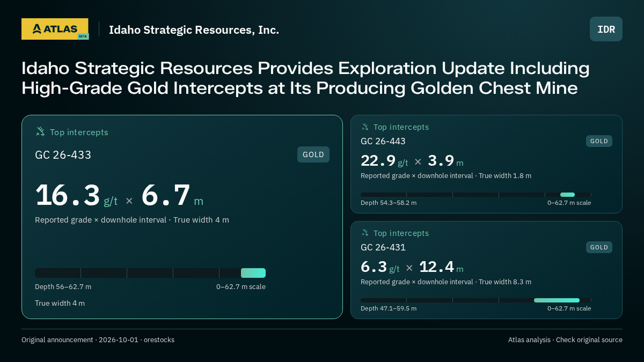Click the Idaho Strategic Resources, Inc. company name
The image size is (644, 362).
coord(194,30)
